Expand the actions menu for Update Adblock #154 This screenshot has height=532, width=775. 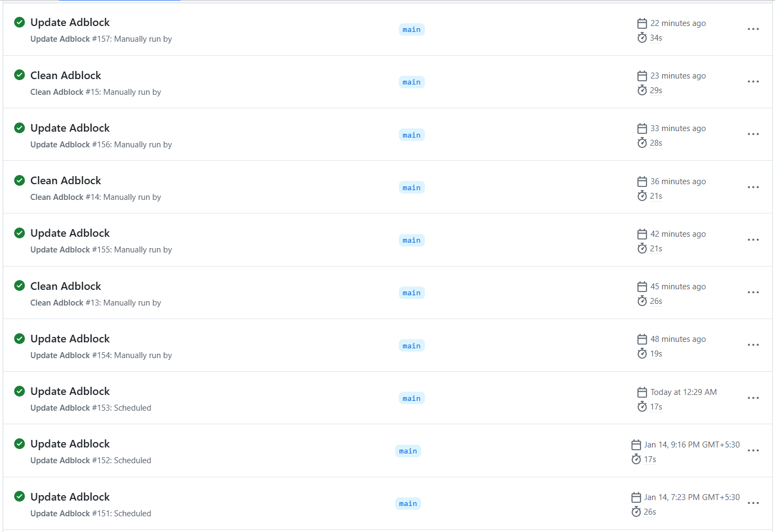tap(753, 345)
